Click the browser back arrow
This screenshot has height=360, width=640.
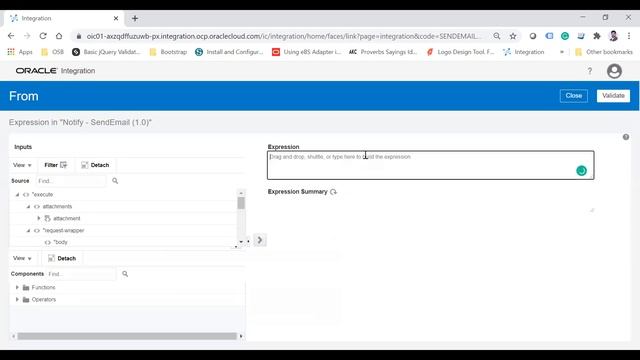[x=11, y=36]
